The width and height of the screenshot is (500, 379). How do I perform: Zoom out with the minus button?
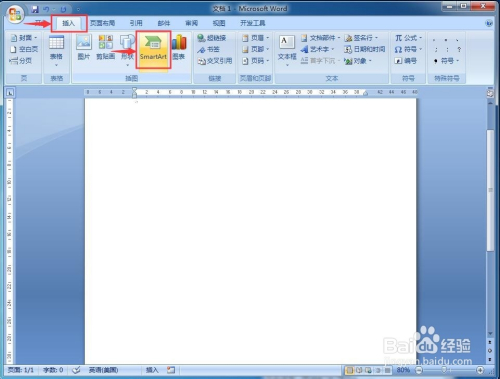pyautogui.click(x=419, y=370)
